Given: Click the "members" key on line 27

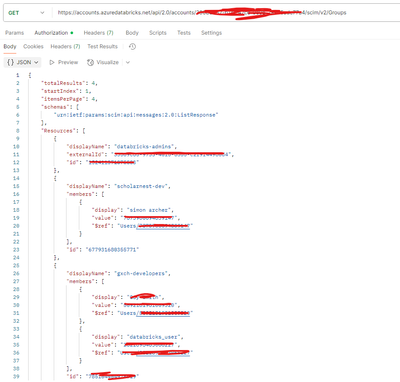Looking at the screenshot, I should point(80,282).
